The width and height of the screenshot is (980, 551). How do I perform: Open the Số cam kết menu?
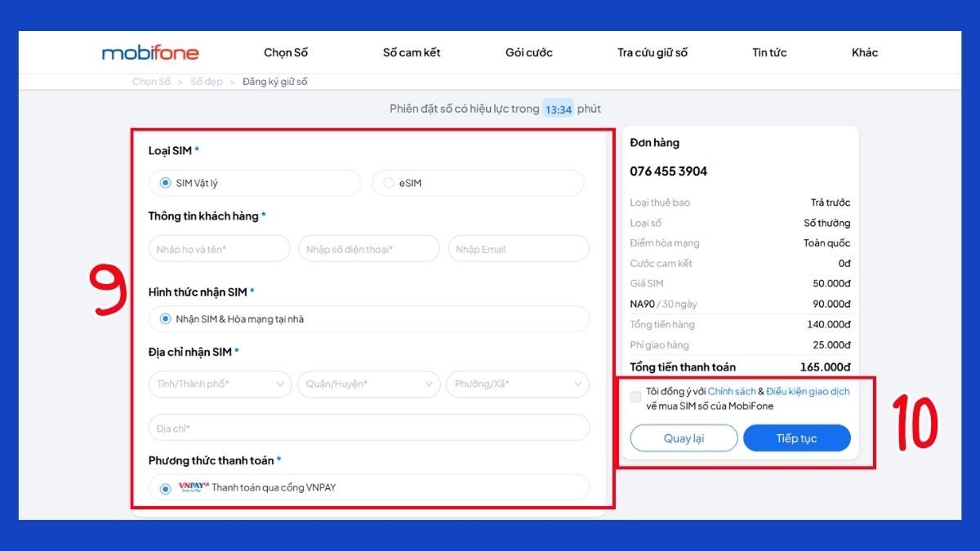pos(412,52)
